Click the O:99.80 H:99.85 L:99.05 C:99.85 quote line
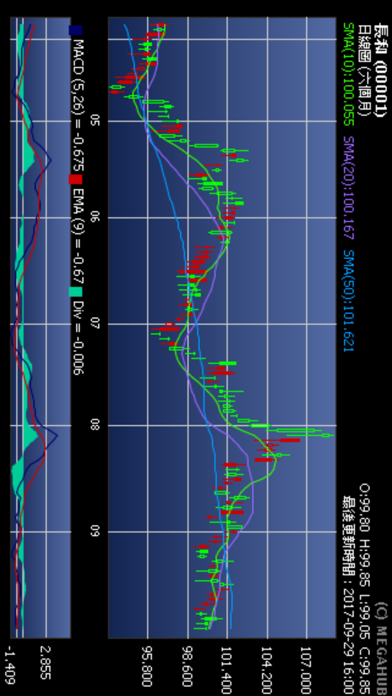Viewport: 392px width, 696px height. 365,589
